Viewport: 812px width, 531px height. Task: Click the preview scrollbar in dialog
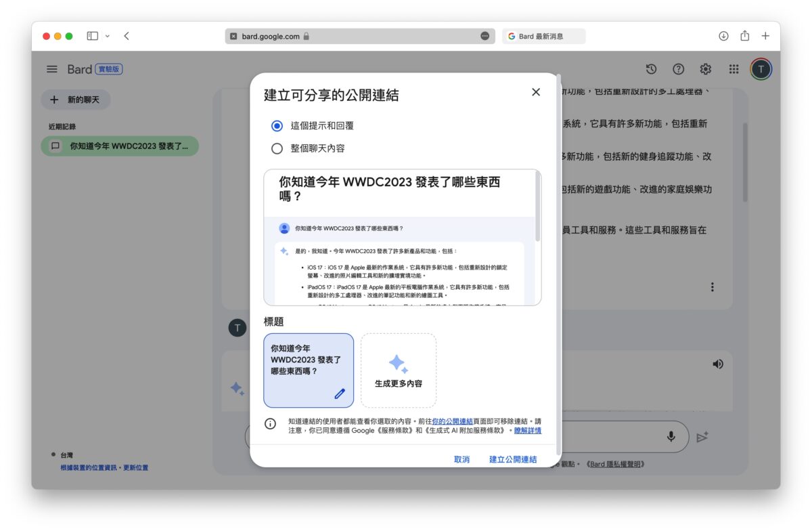[x=538, y=207]
